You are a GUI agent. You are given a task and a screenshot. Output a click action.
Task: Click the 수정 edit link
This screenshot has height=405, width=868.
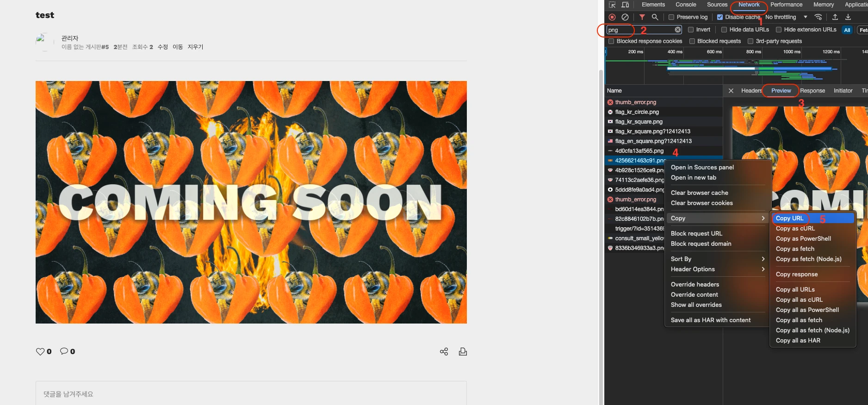click(x=162, y=47)
